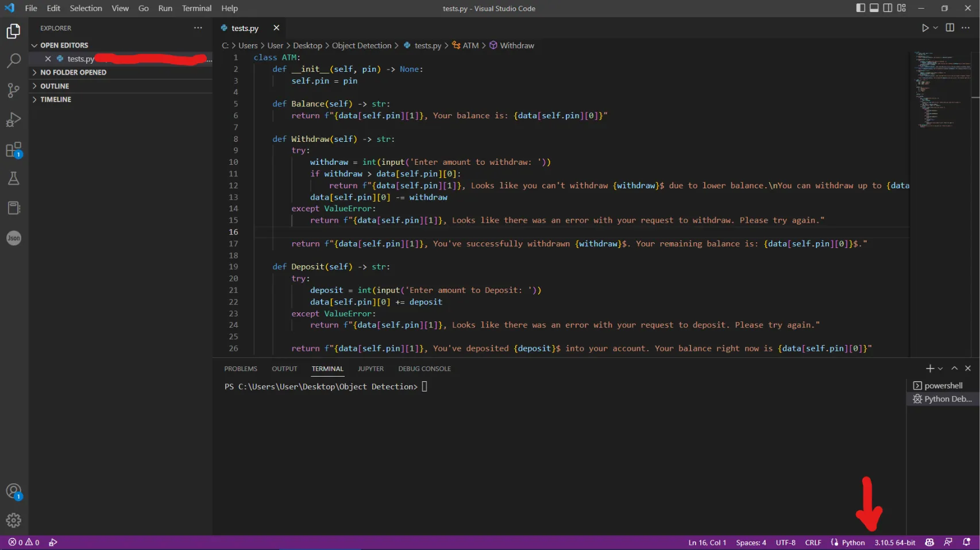Switch to the DEBUG CONSOLE panel tab
The image size is (980, 550).
[x=424, y=369]
